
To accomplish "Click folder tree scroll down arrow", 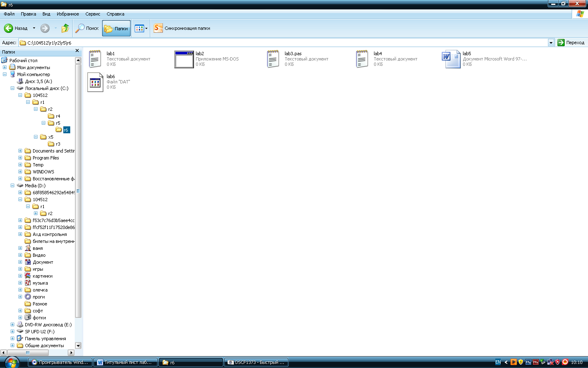I will (78, 346).
